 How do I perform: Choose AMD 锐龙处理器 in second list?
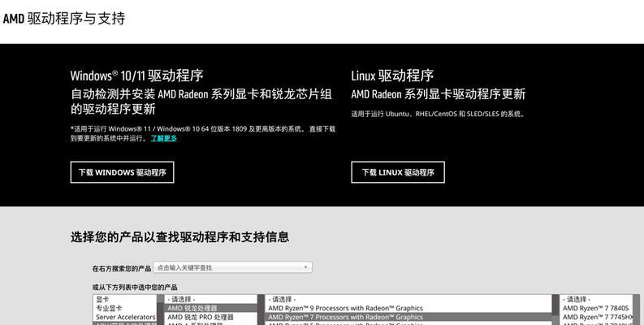coord(210,308)
